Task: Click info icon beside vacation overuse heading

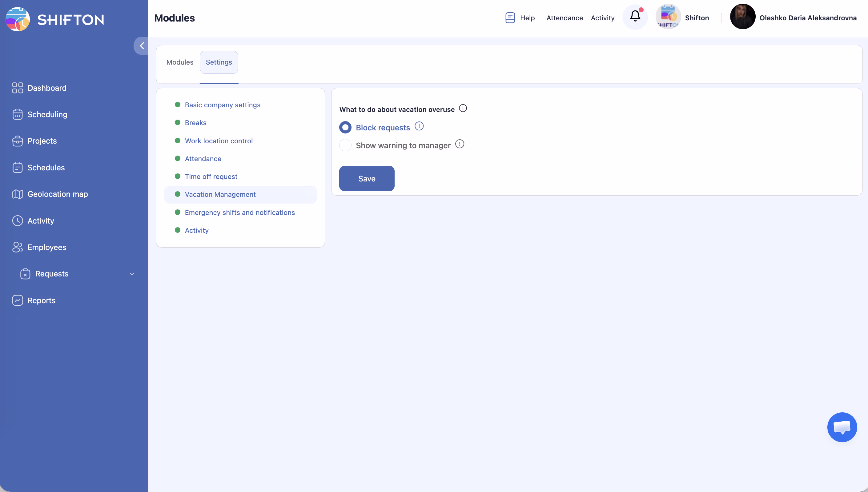Action: 463,108
